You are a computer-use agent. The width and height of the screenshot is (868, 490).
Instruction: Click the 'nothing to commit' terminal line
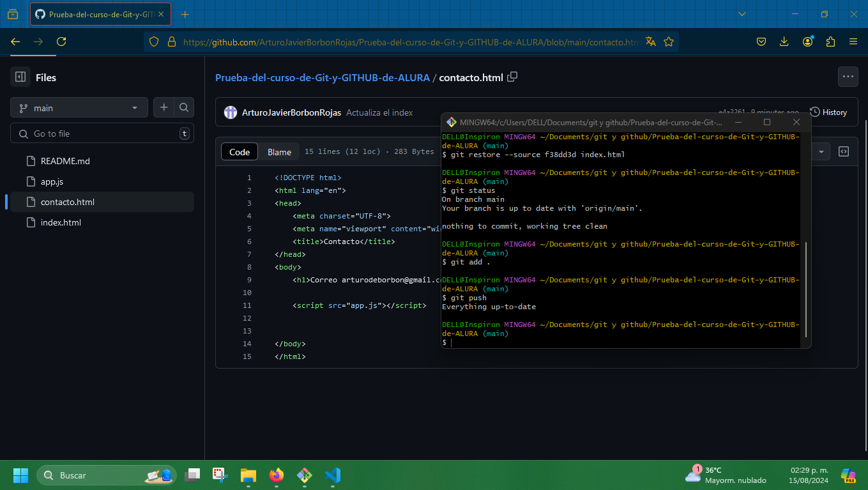524,226
